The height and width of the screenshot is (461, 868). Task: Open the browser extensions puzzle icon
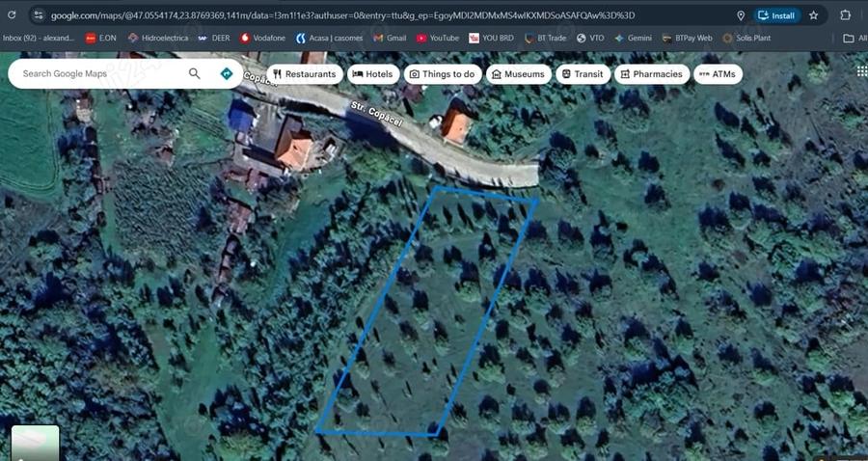[845, 15]
